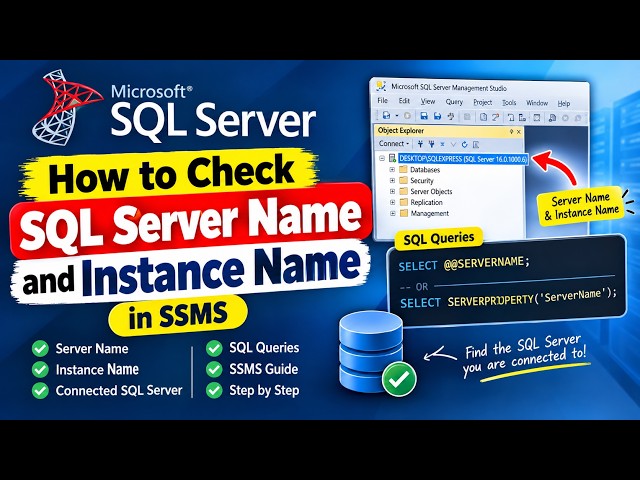Select the Management folder label
This screenshot has height=480, width=640.
[x=429, y=213]
